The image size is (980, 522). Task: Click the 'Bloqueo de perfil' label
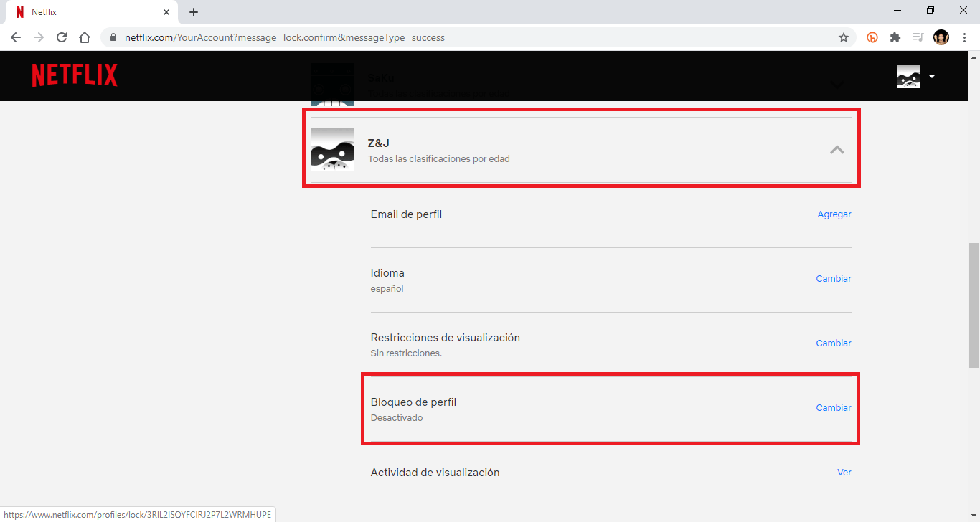[413, 402]
